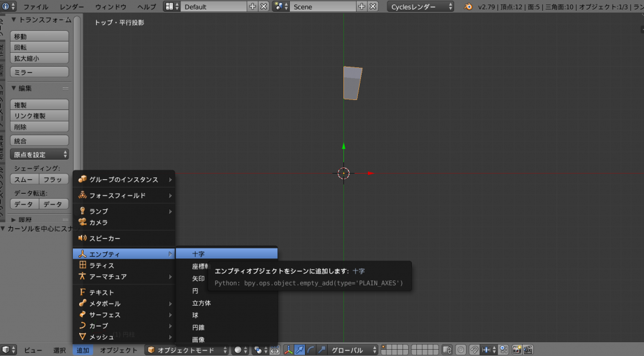
Task: Add a new screen layout with plus icon
Action: click(253, 6)
